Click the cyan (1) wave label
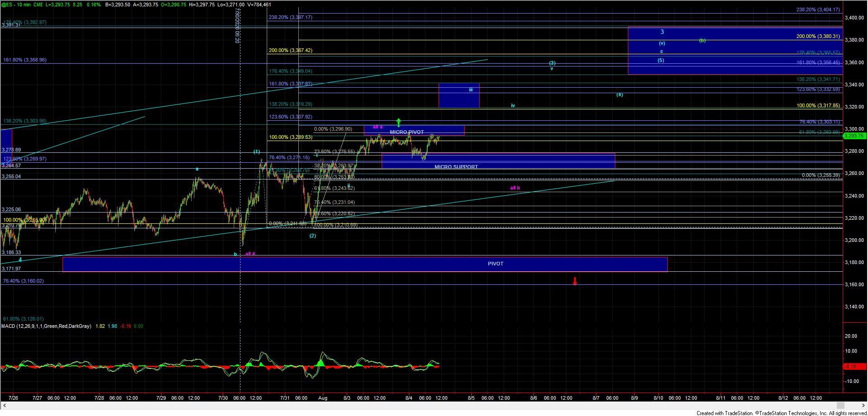 (x=256, y=151)
